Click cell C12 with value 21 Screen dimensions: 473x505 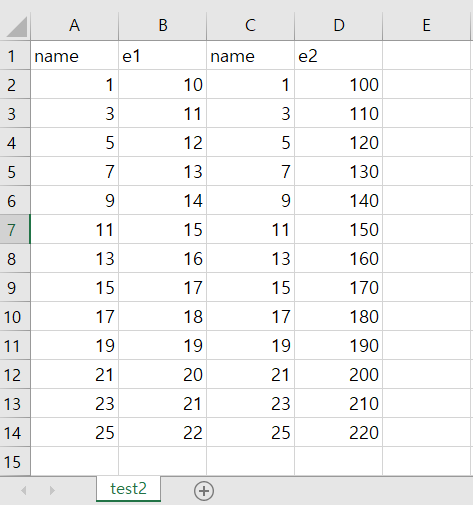[x=250, y=374]
